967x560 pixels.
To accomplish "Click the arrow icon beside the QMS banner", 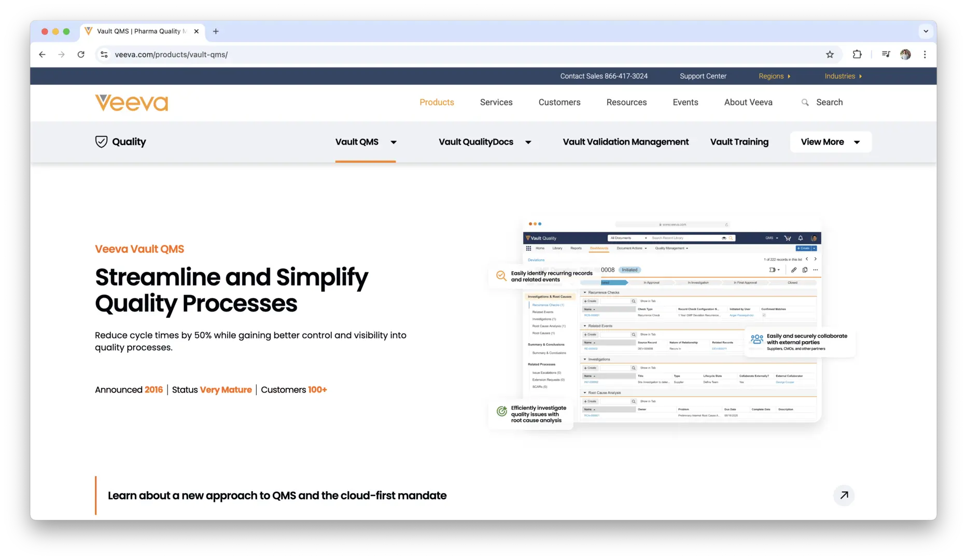I will (x=844, y=495).
